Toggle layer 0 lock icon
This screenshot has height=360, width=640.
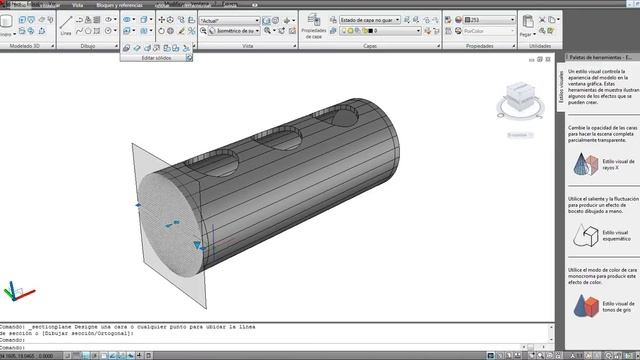(364, 31)
